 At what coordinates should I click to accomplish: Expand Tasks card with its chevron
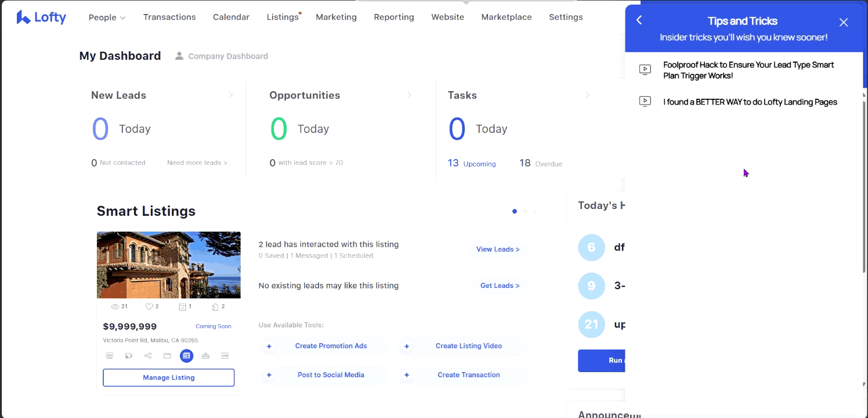point(587,95)
